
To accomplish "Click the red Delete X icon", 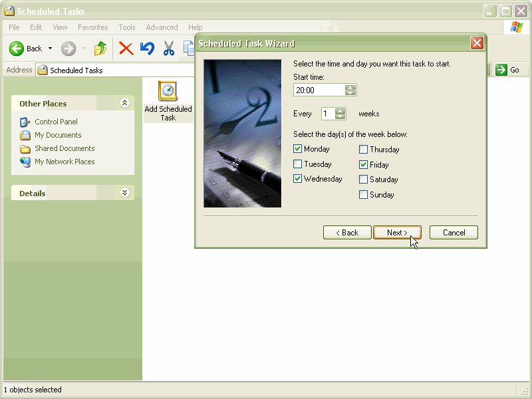I will click(126, 49).
